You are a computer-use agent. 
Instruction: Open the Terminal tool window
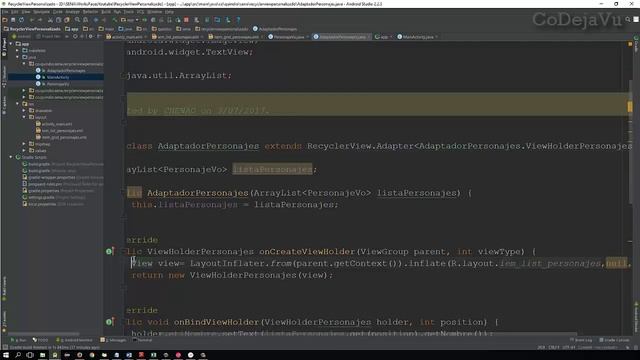[142, 340]
